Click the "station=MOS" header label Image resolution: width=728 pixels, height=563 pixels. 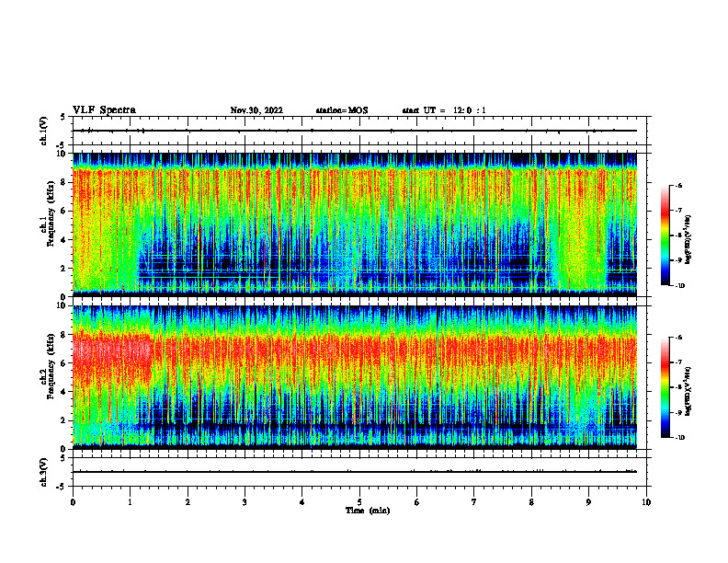tap(342, 110)
